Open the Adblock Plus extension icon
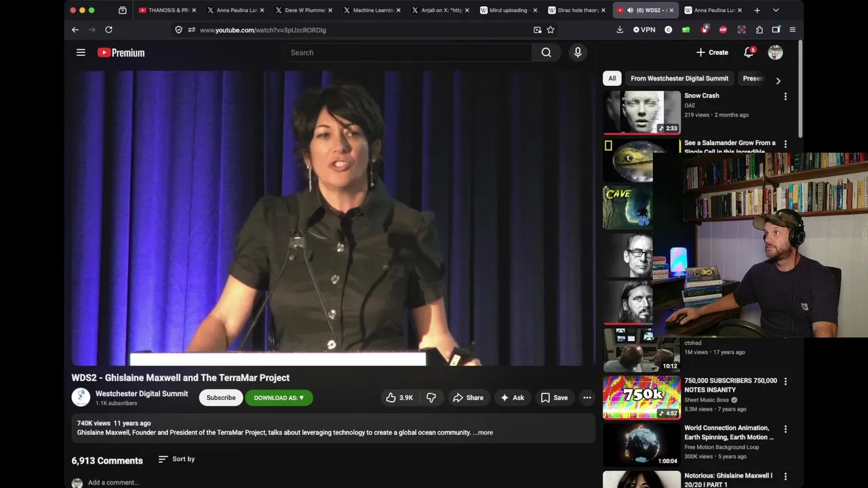 tap(723, 30)
